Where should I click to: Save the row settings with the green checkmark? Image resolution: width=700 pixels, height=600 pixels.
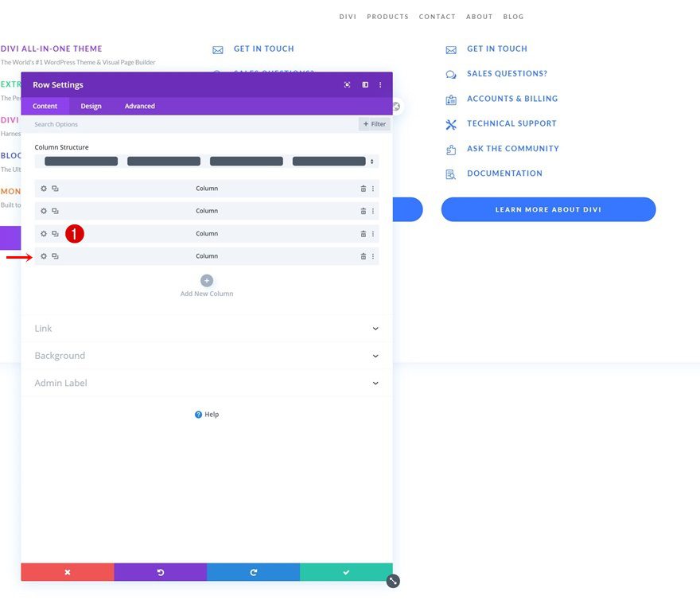[345, 571]
